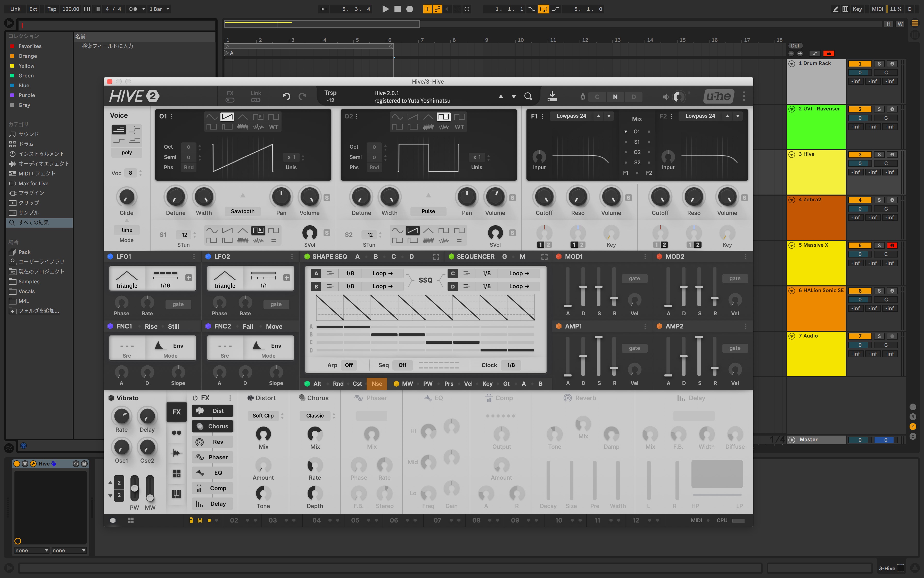Click hexagon icon in Hive footer
The height and width of the screenshot is (578, 924).
pos(113,520)
